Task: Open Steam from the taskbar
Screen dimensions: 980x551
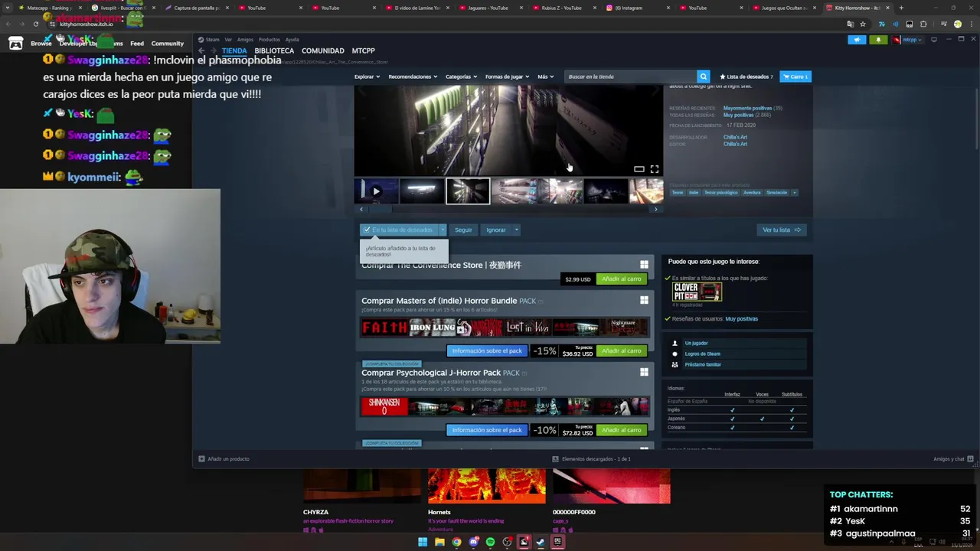Action: coord(541,542)
